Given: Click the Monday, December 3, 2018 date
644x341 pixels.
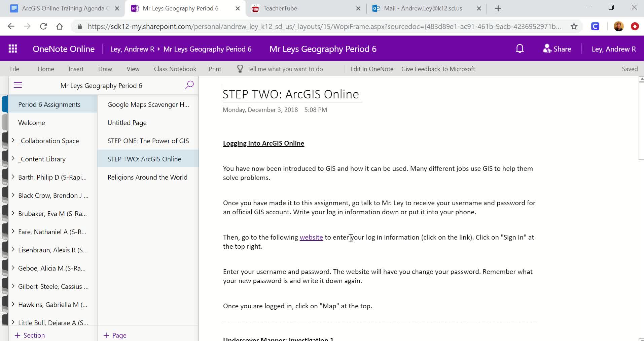Looking at the screenshot, I should click(x=260, y=110).
